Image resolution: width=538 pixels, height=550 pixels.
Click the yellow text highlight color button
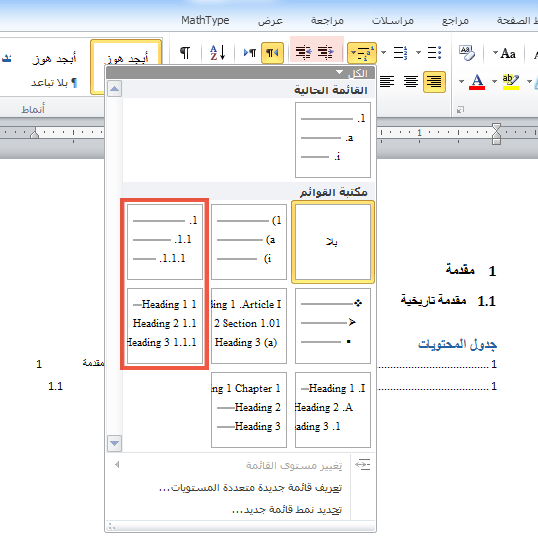tap(511, 82)
